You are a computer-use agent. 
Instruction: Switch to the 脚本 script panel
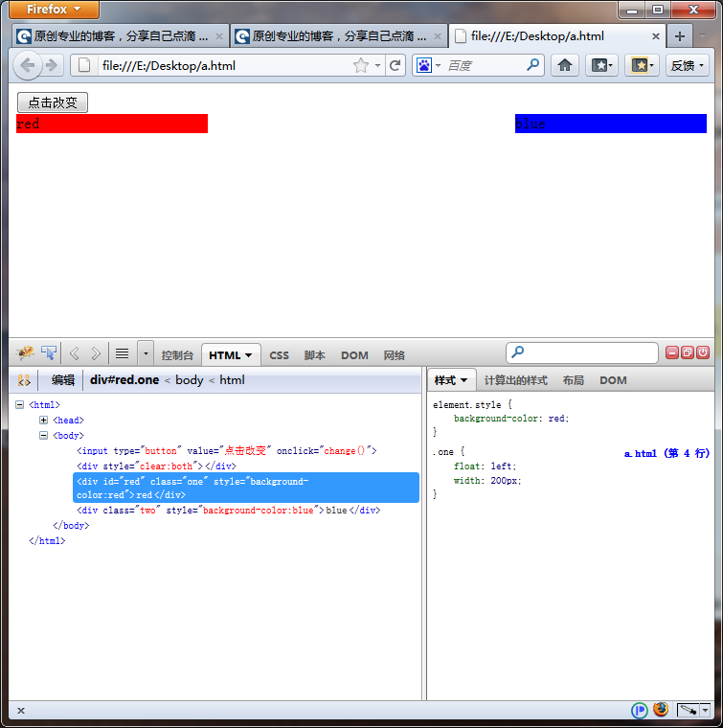point(315,355)
